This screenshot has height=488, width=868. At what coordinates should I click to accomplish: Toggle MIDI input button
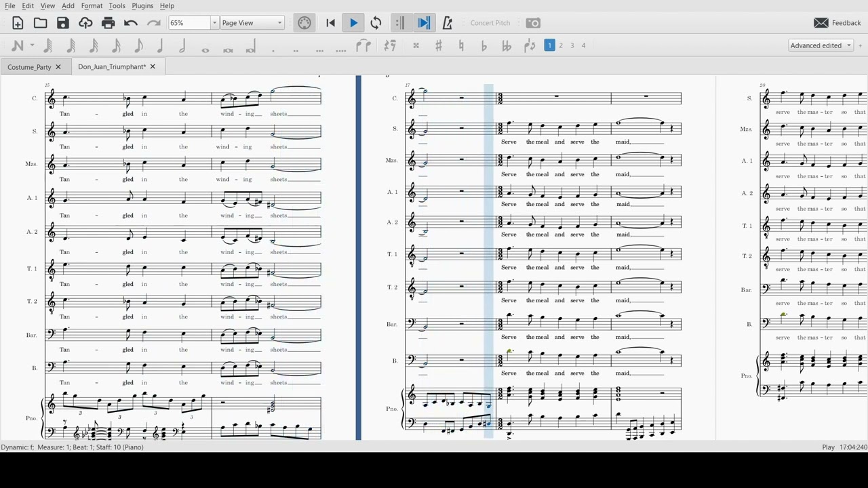(304, 23)
